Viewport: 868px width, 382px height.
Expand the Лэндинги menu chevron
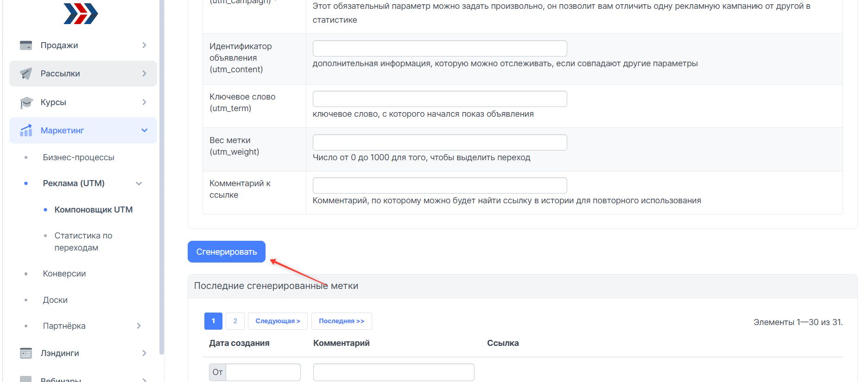tap(144, 353)
